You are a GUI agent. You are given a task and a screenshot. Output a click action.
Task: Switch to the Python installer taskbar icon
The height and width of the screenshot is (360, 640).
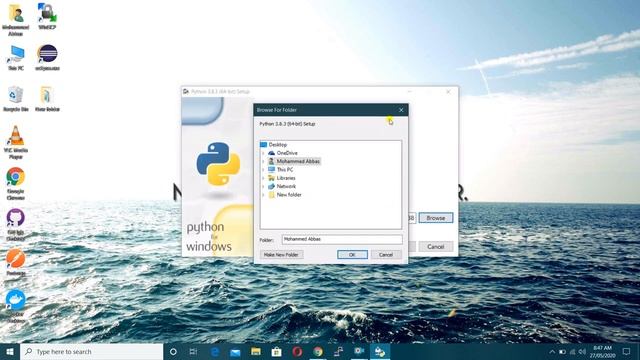click(380, 351)
